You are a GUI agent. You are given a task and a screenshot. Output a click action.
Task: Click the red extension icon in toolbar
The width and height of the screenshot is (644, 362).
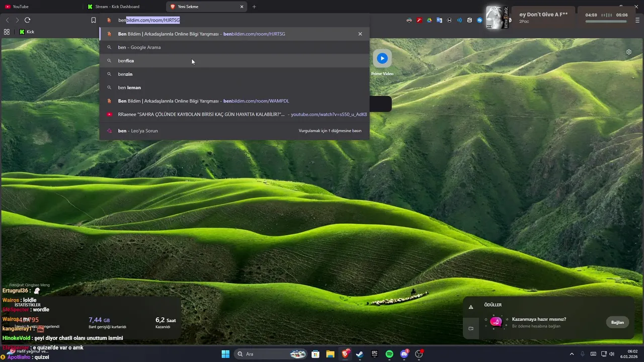(419, 20)
